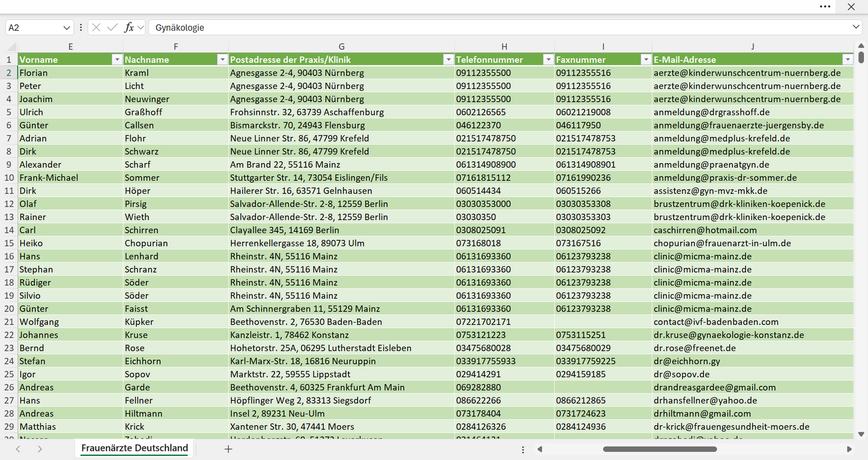The height and width of the screenshot is (460, 868).
Task: Add a new sheet with plus icon
Action: tap(228, 449)
